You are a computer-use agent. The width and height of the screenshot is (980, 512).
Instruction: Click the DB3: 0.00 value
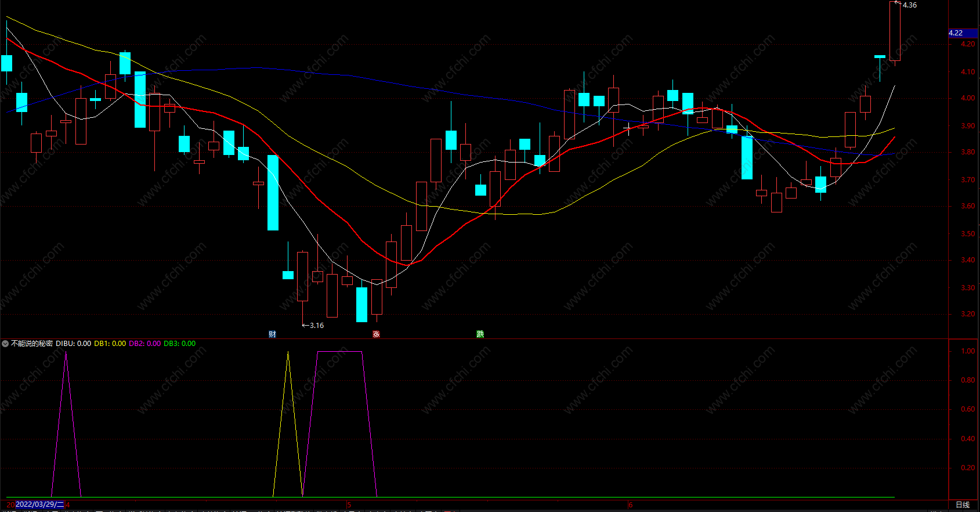tap(180, 344)
